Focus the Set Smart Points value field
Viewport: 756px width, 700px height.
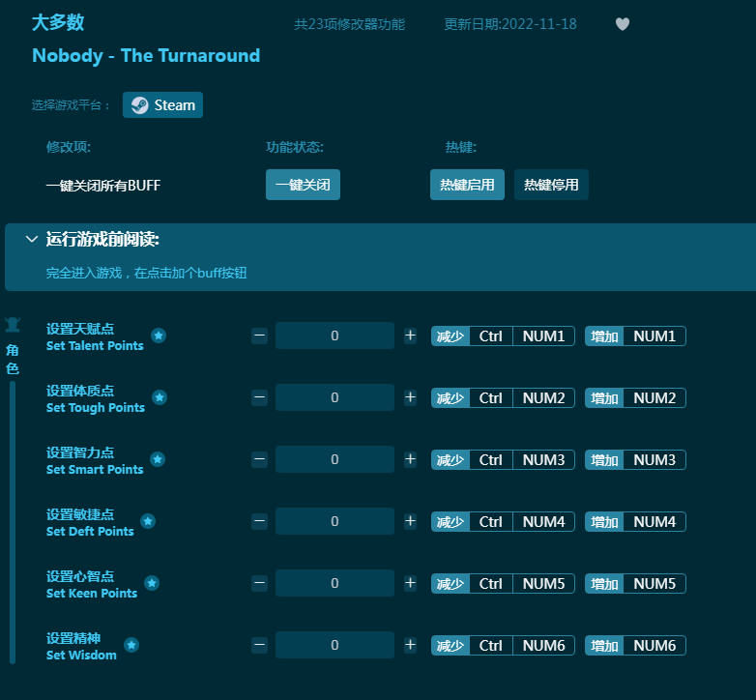click(334, 459)
